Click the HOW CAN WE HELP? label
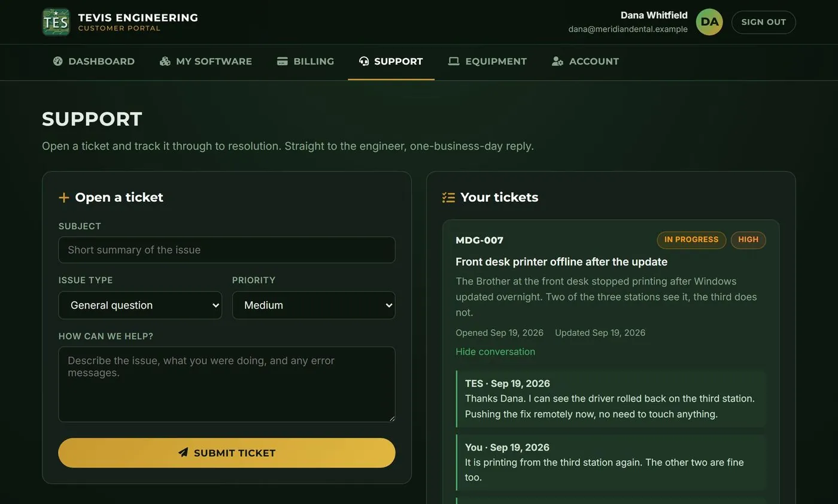 coord(106,336)
